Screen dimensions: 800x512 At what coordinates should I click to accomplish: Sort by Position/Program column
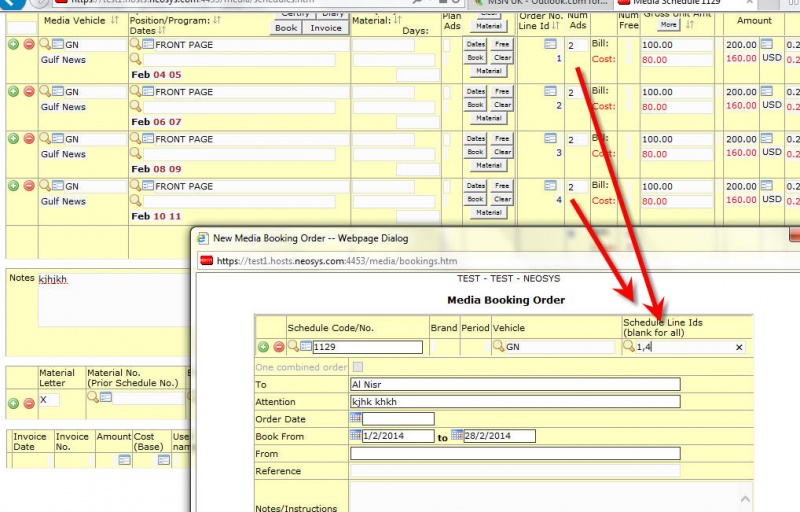coord(217,20)
